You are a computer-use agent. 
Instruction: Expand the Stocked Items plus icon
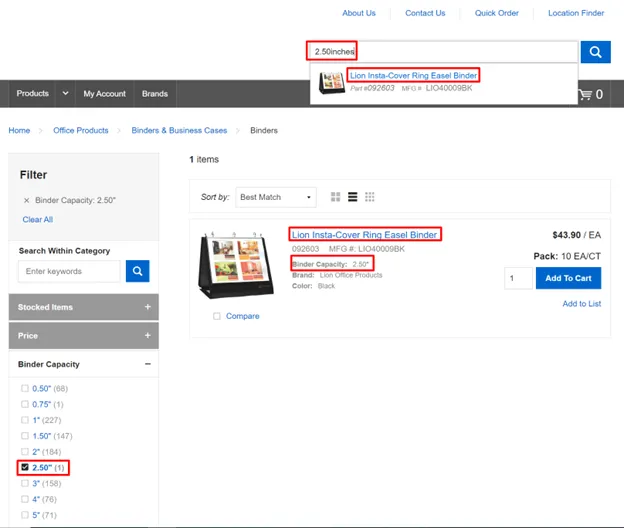148,307
